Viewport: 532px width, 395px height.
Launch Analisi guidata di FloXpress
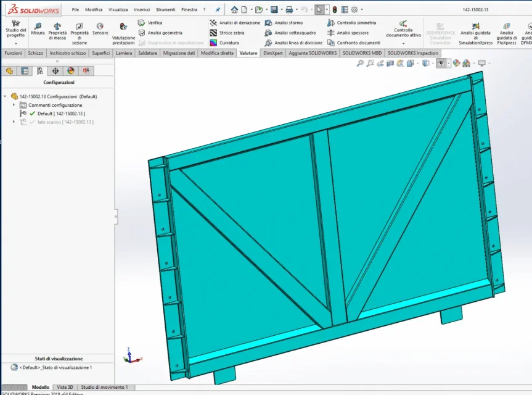(507, 33)
